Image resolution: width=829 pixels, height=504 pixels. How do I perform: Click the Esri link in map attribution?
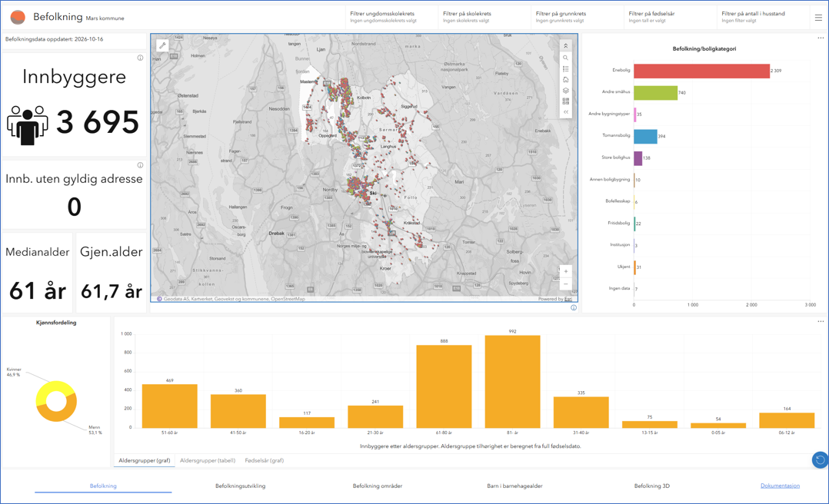(568, 299)
